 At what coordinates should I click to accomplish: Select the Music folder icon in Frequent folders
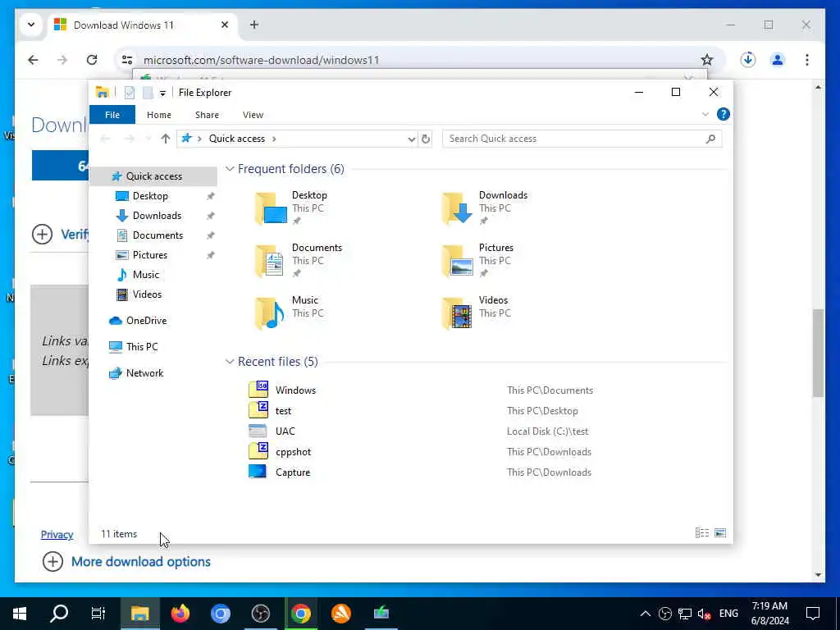(x=269, y=313)
